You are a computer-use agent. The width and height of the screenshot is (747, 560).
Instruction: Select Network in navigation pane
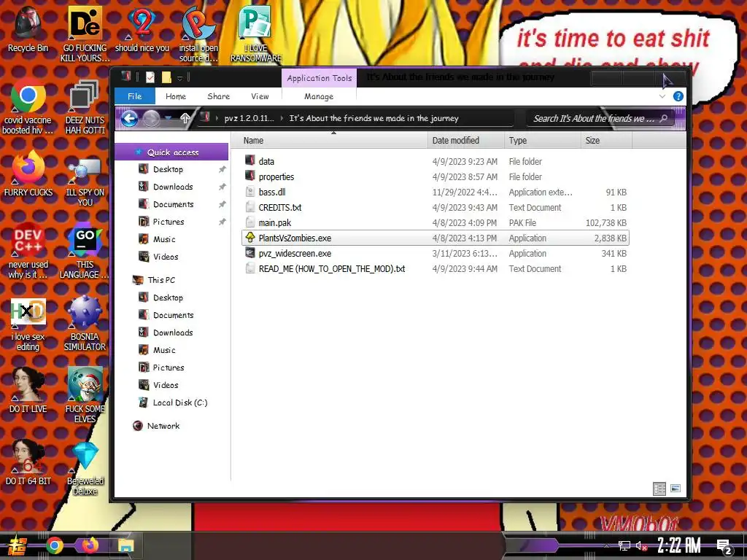click(163, 426)
